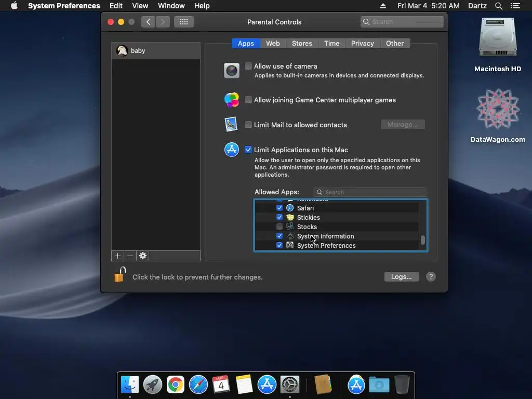
Task: Switch to the Other tab
Action: [395, 44]
